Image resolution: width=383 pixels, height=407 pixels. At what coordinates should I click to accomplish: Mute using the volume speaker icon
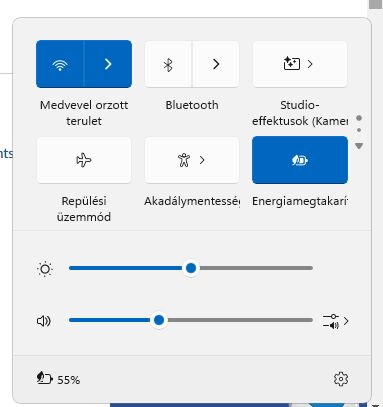coord(44,321)
